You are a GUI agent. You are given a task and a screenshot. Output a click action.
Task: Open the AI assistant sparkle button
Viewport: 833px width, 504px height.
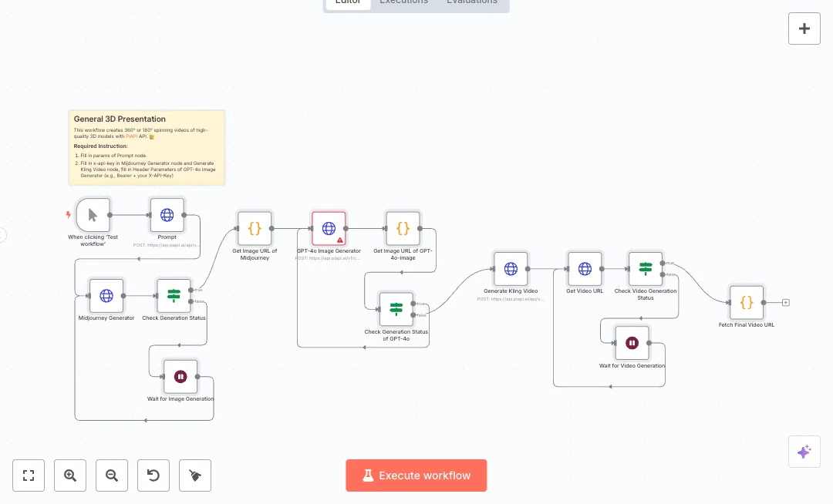(x=804, y=452)
